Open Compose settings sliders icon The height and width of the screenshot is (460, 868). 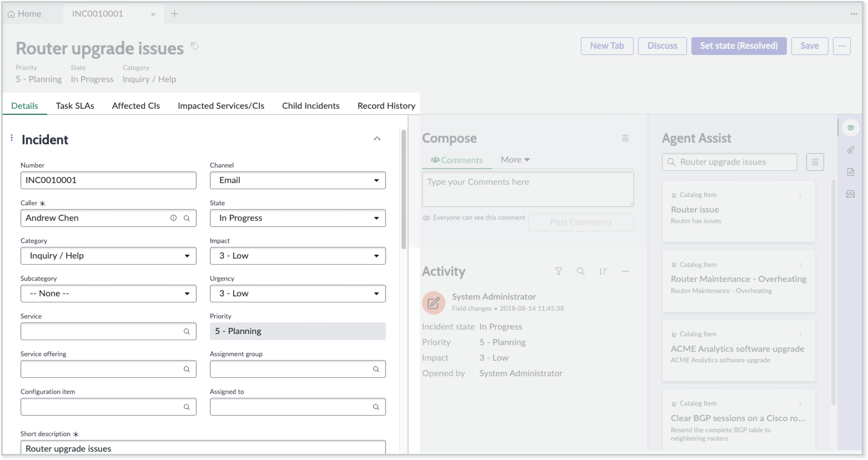pos(625,138)
